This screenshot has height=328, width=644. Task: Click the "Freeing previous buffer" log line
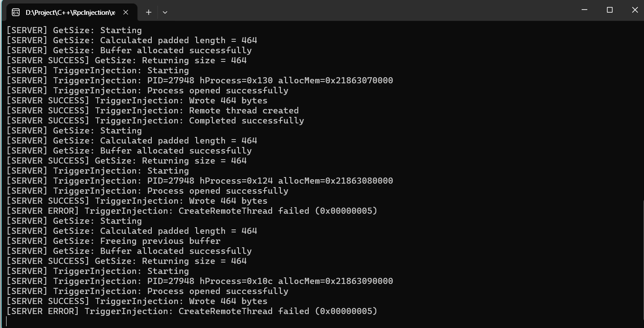[113, 241]
